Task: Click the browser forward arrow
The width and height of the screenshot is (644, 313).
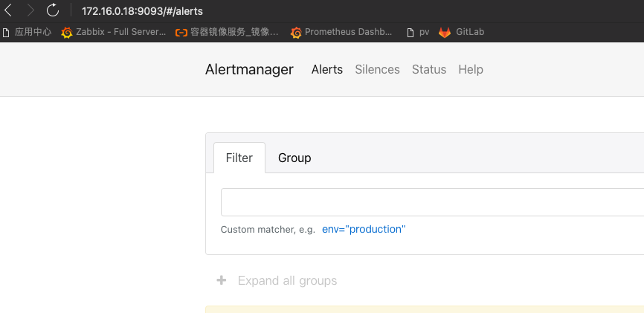Action: (x=30, y=11)
